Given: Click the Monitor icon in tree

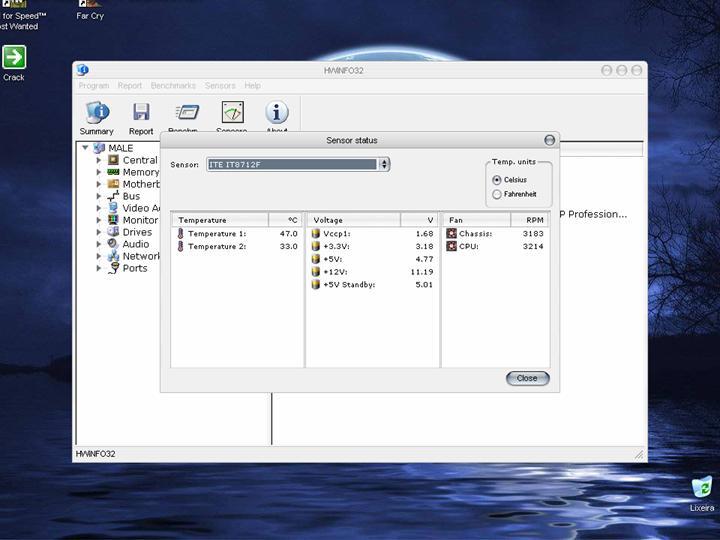Looking at the screenshot, I should (113, 220).
